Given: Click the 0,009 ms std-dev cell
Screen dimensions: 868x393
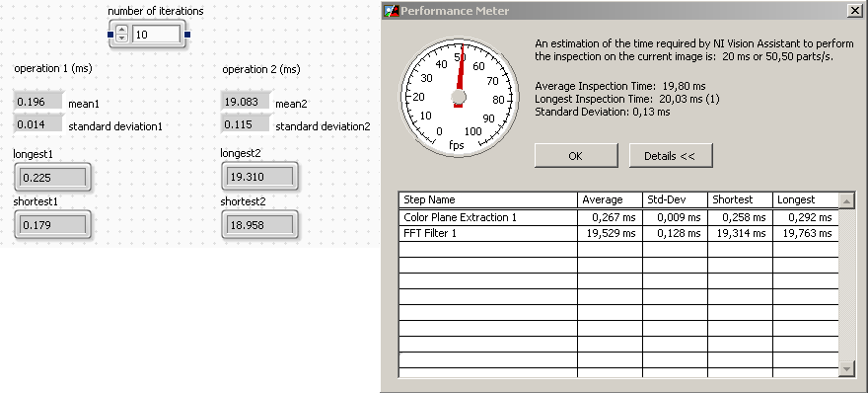Looking at the screenshot, I should [x=675, y=218].
